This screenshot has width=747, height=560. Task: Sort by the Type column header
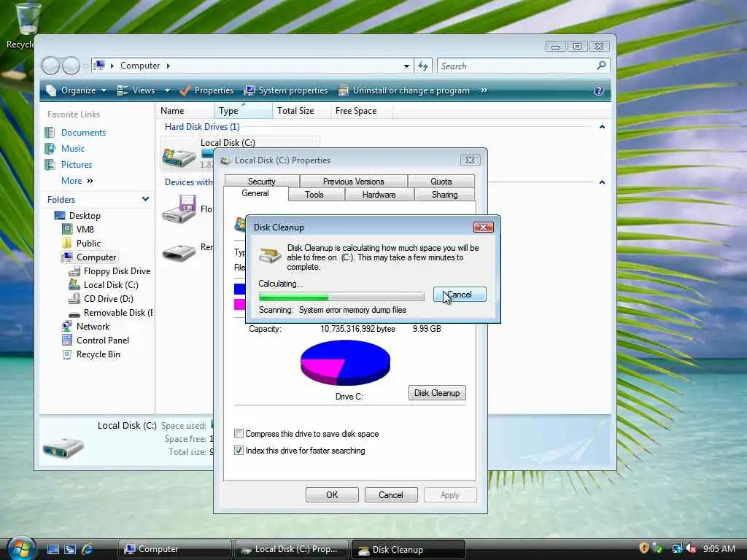point(244,111)
